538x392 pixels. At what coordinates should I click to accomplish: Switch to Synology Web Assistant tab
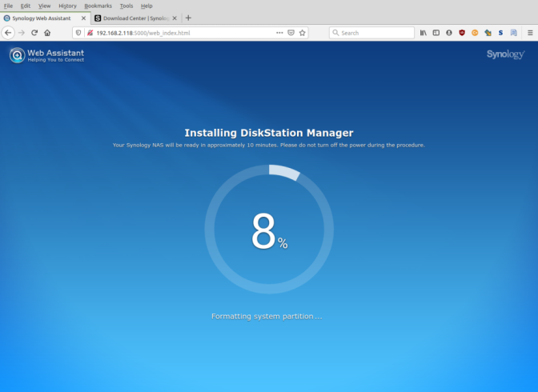[46, 18]
